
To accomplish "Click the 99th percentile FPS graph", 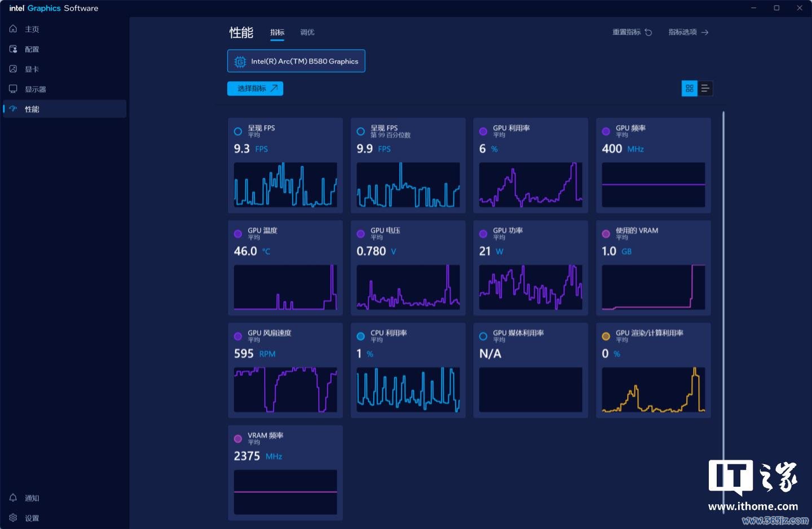I will point(408,185).
